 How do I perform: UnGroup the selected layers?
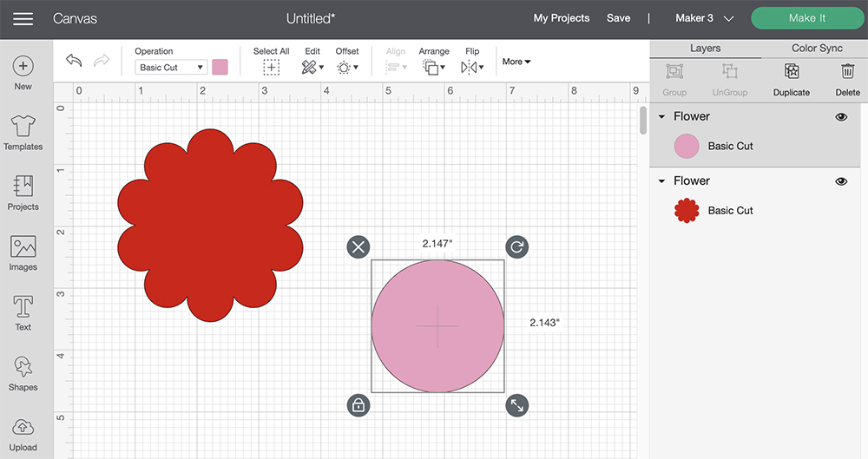pos(730,80)
